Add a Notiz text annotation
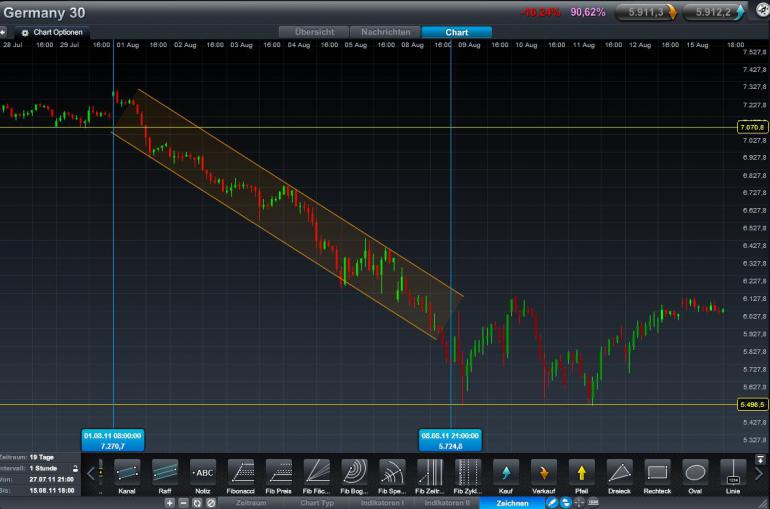Viewport: 770px width, 509px height. pyautogui.click(x=203, y=477)
